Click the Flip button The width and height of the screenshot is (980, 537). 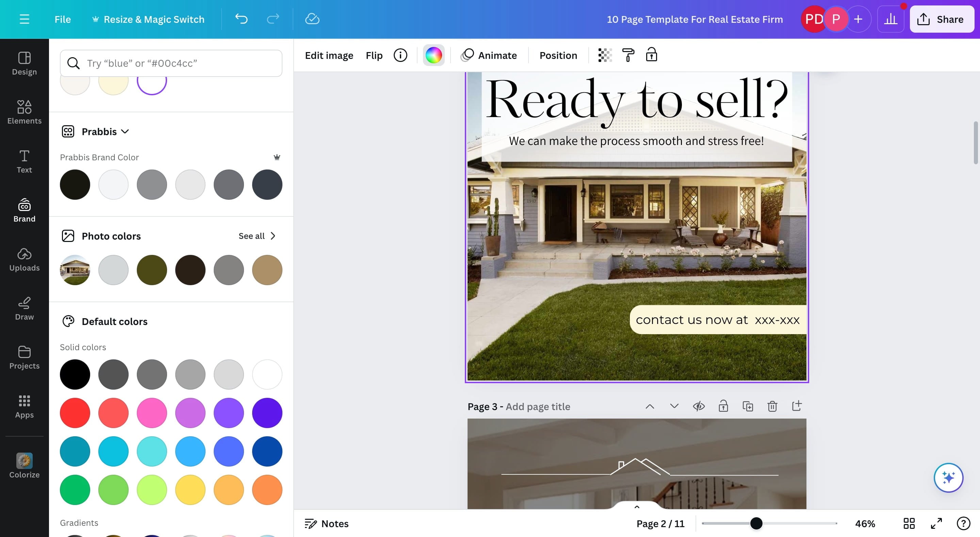coord(374,55)
